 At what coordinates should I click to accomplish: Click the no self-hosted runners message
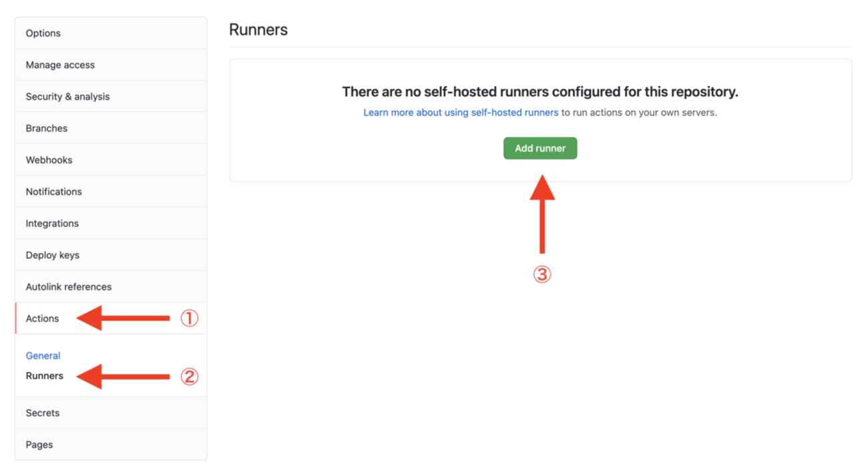[x=540, y=92]
